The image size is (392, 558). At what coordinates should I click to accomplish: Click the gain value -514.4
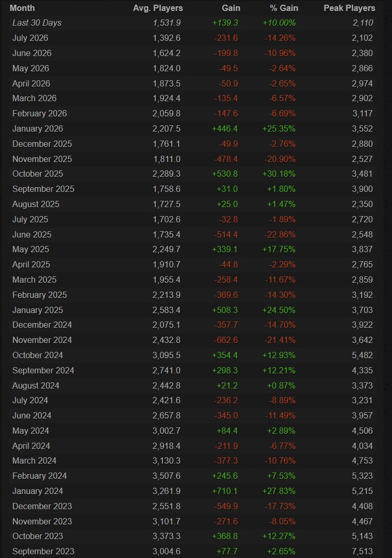click(226, 234)
